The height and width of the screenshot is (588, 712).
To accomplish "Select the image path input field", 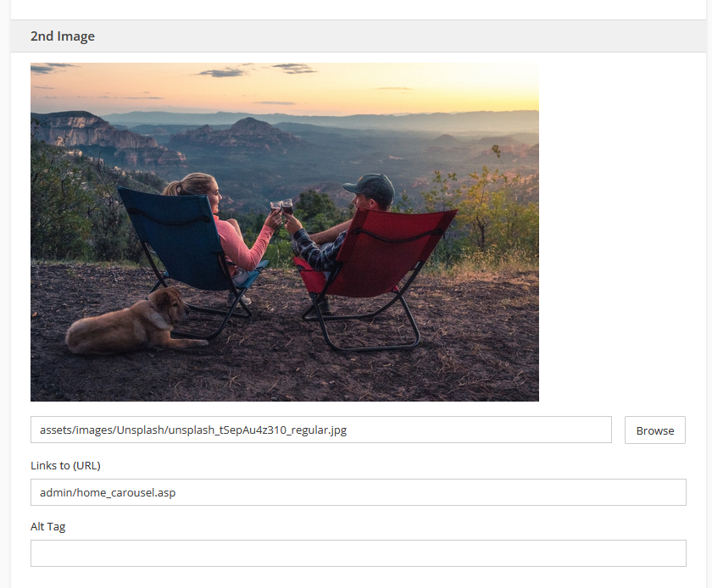I will (x=321, y=430).
